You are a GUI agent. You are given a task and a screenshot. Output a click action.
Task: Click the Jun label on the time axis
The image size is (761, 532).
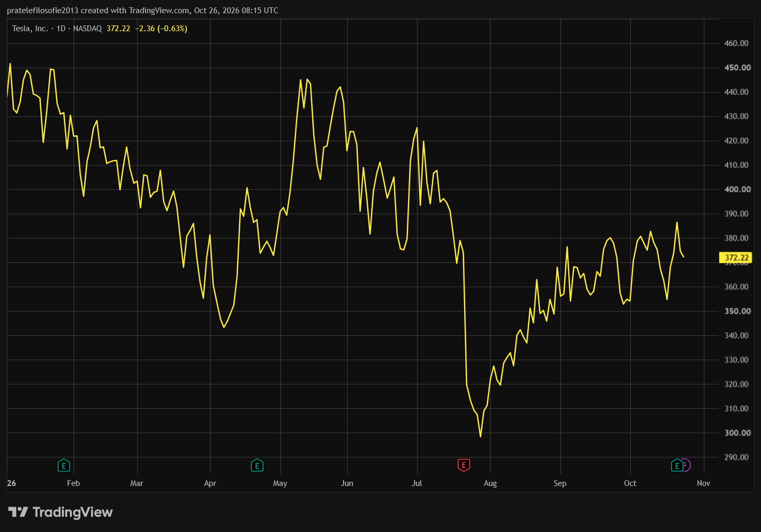click(x=347, y=483)
